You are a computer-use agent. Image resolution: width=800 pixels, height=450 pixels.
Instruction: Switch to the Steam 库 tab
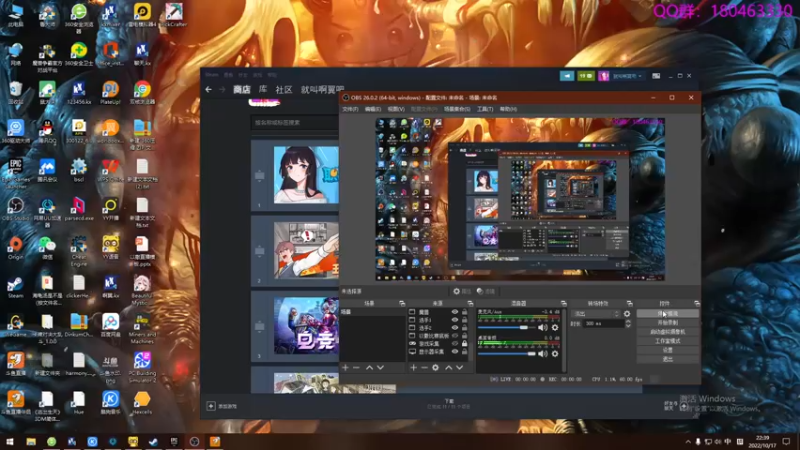point(263,89)
